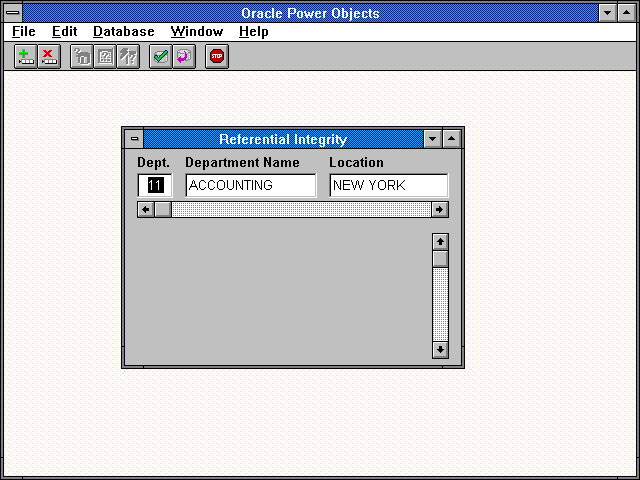Open the Database menu
This screenshot has height=480, width=640.
tap(123, 31)
